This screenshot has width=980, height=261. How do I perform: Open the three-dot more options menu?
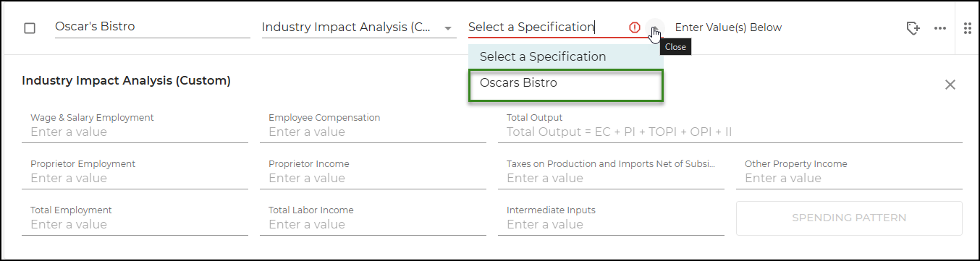940,28
